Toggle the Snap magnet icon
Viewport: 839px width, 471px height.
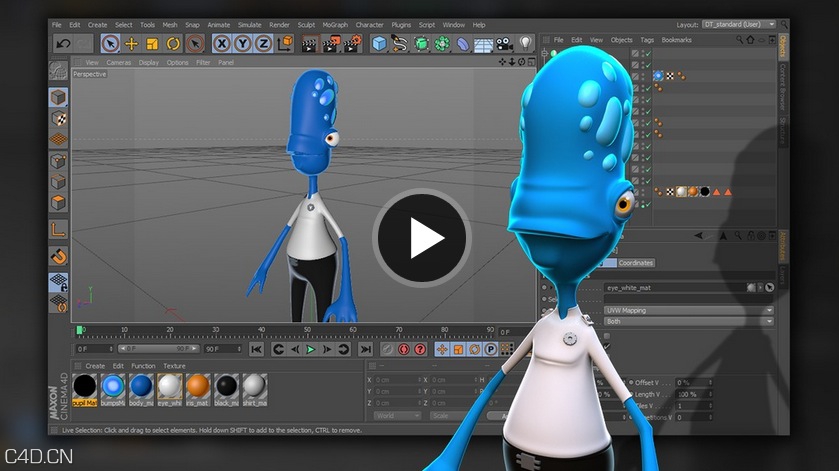coord(58,256)
